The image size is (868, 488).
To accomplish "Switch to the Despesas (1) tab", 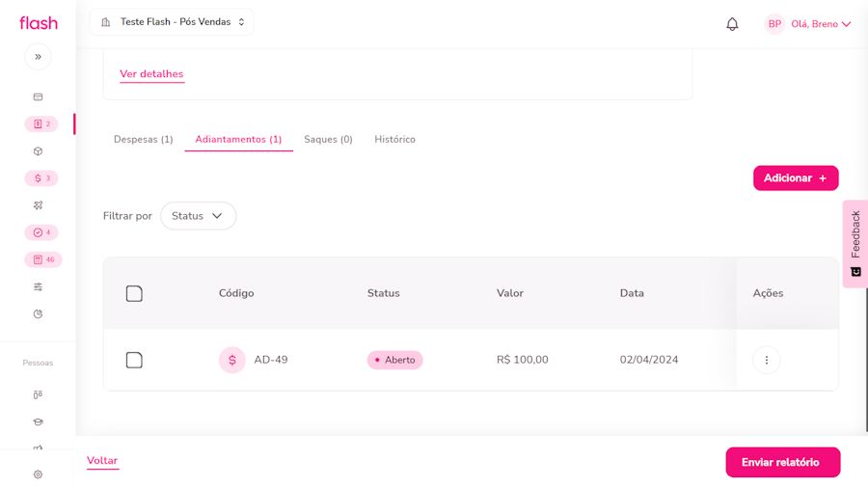I will pyautogui.click(x=144, y=140).
